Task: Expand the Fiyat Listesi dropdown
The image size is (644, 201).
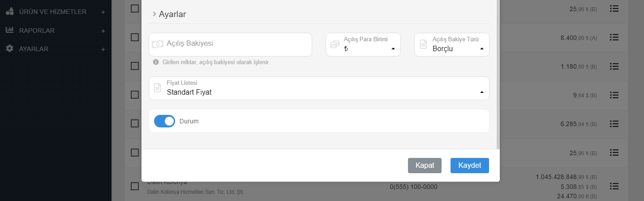Action: (x=319, y=88)
